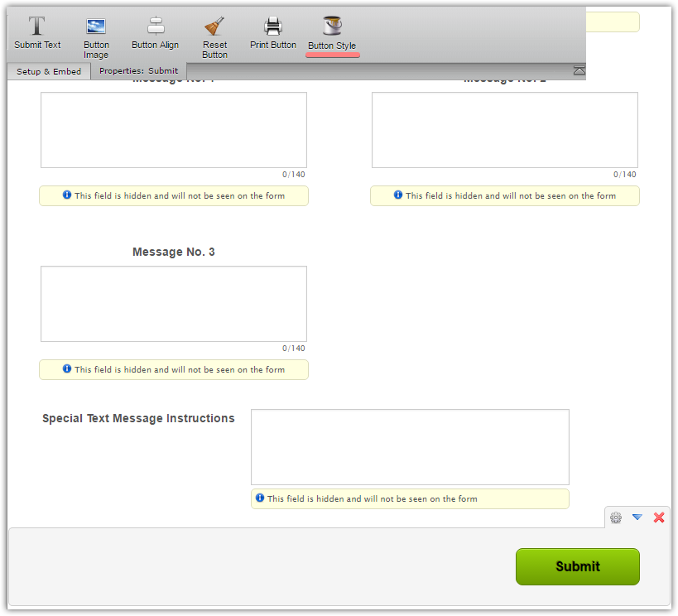Click the top-right message text area
Viewport: 678px width, 616px height.
click(505, 130)
